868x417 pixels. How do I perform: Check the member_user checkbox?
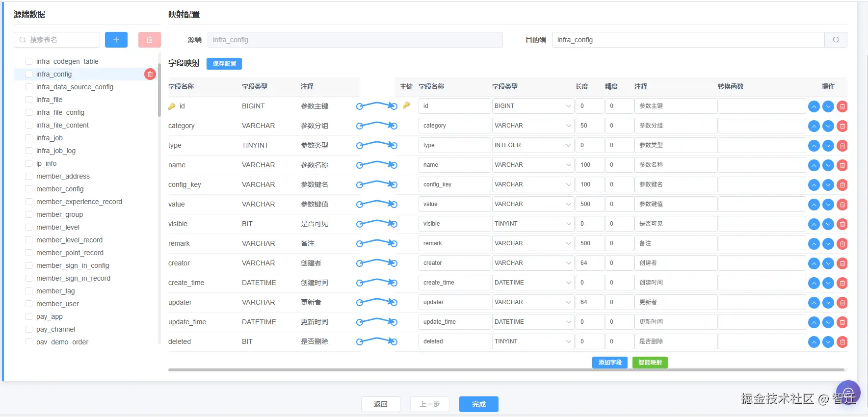[x=29, y=304]
